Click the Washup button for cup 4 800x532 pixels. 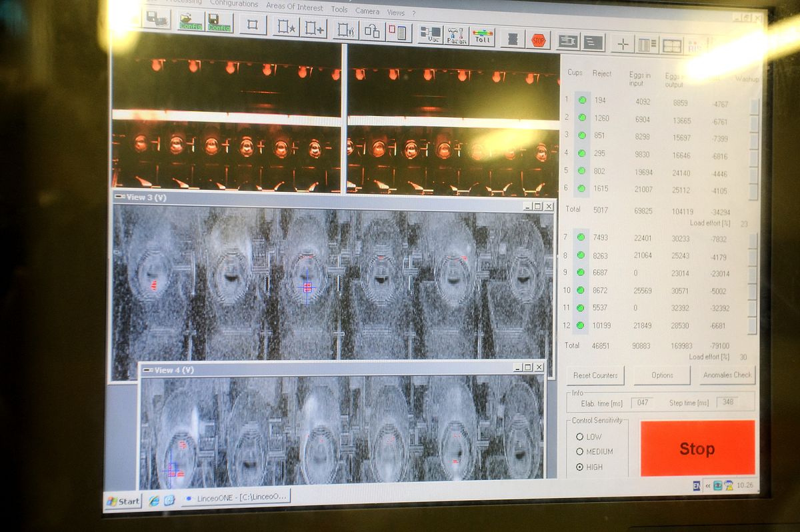tap(754, 158)
